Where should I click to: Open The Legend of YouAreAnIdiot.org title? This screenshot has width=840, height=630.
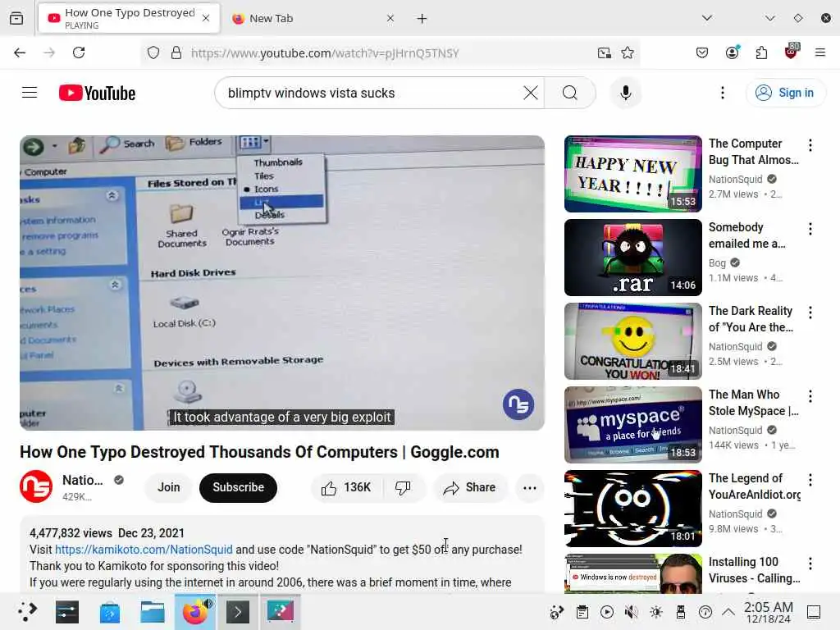point(755,486)
